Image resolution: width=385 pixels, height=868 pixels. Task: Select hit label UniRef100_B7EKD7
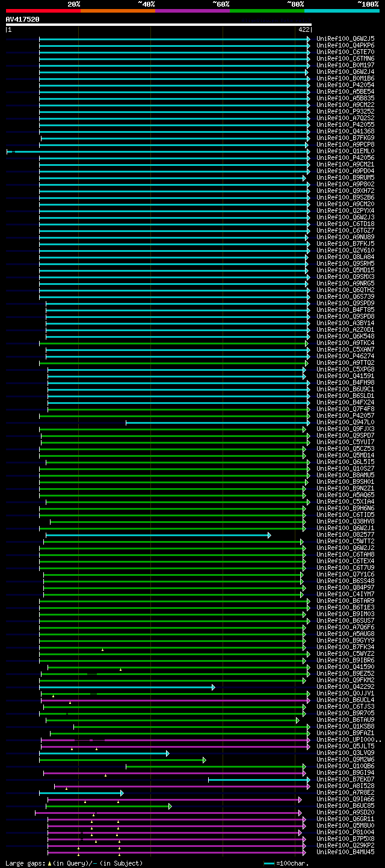pos(345,779)
